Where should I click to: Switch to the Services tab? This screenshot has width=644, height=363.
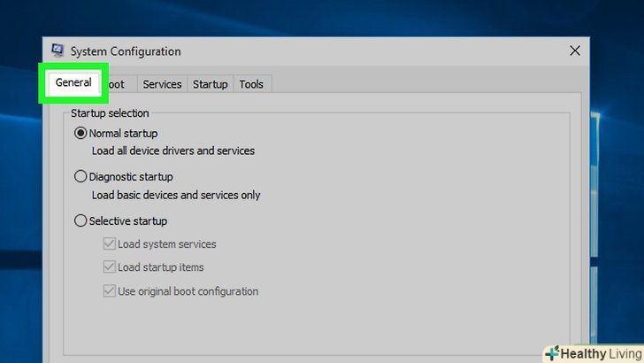[x=162, y=84]
